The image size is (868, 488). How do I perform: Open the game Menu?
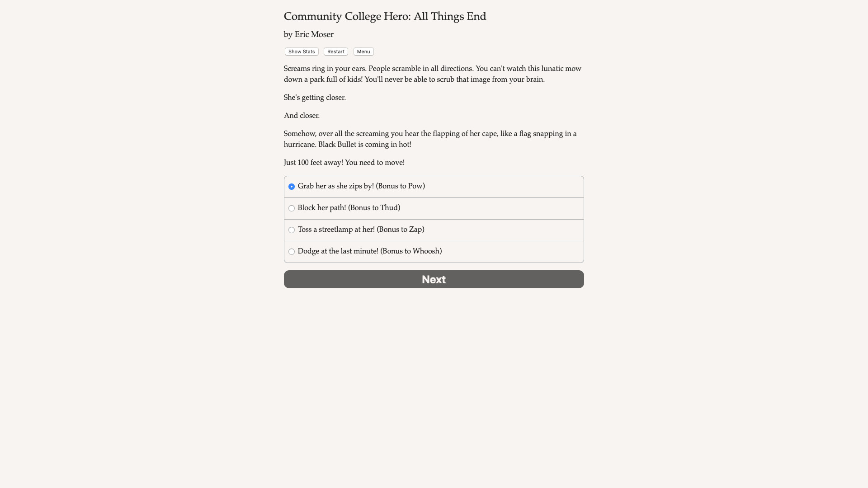pyautogui.click(x=363, y=52)
